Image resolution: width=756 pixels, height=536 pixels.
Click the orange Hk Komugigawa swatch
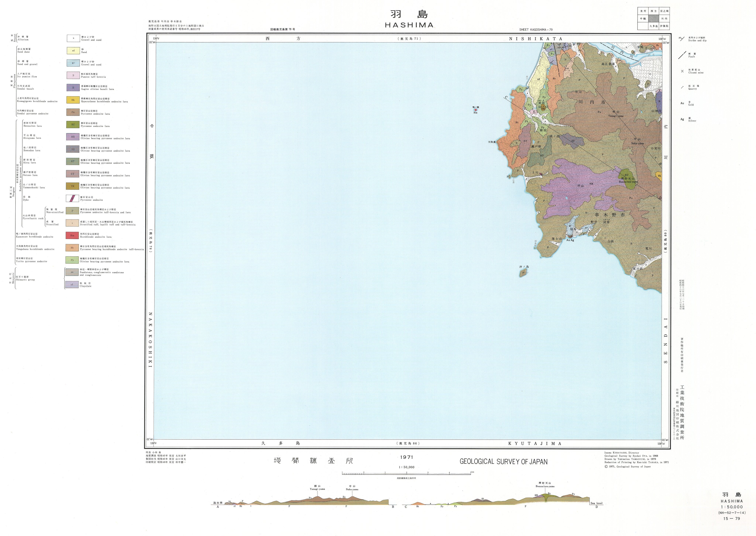pos(73,100)
